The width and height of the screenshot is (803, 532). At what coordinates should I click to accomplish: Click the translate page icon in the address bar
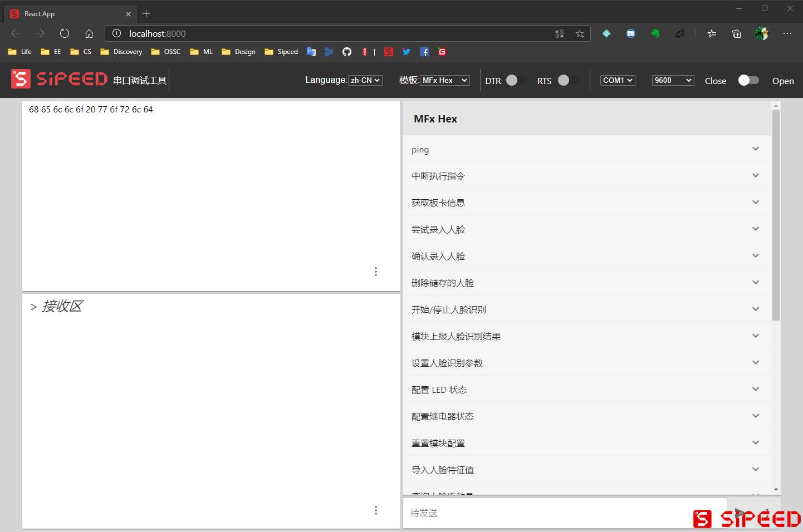coord(560,33)
